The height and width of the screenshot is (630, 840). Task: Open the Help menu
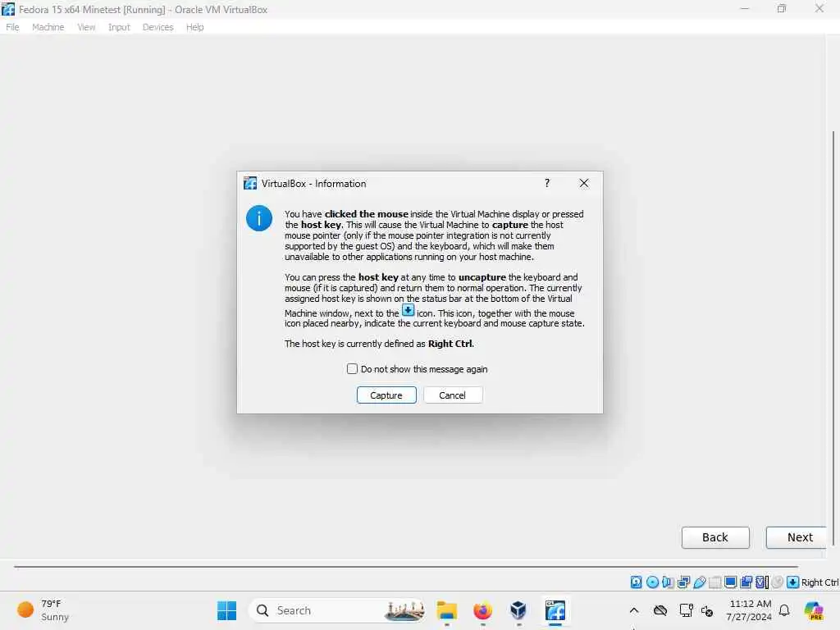point(195,27)
